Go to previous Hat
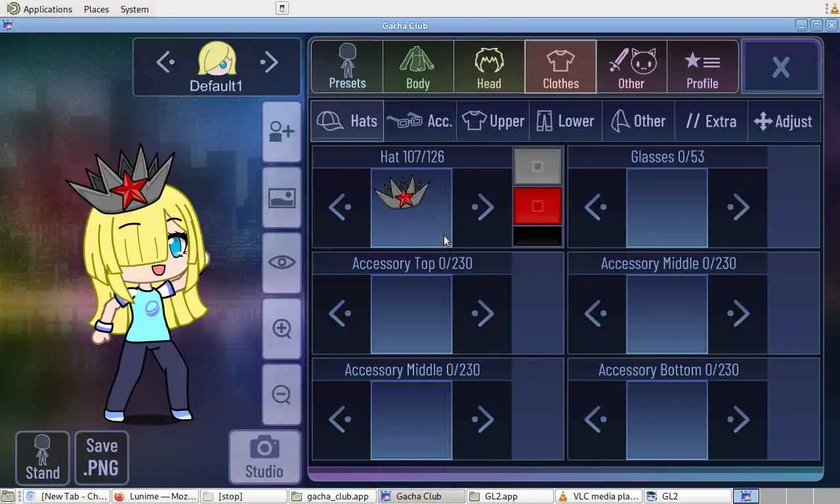The width and height of the screenshot is (840, 504). click(341, 207)
